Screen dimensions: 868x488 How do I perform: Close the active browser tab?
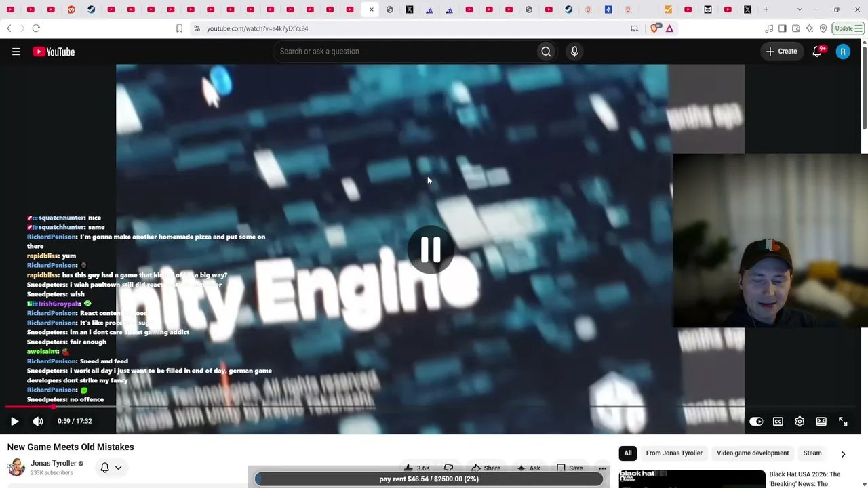coord(372,9)
